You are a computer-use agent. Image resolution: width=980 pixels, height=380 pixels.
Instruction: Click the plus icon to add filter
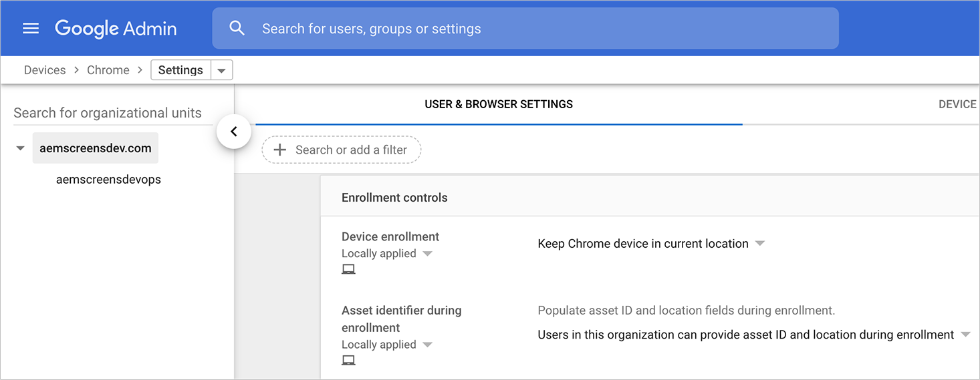[280, 150]
